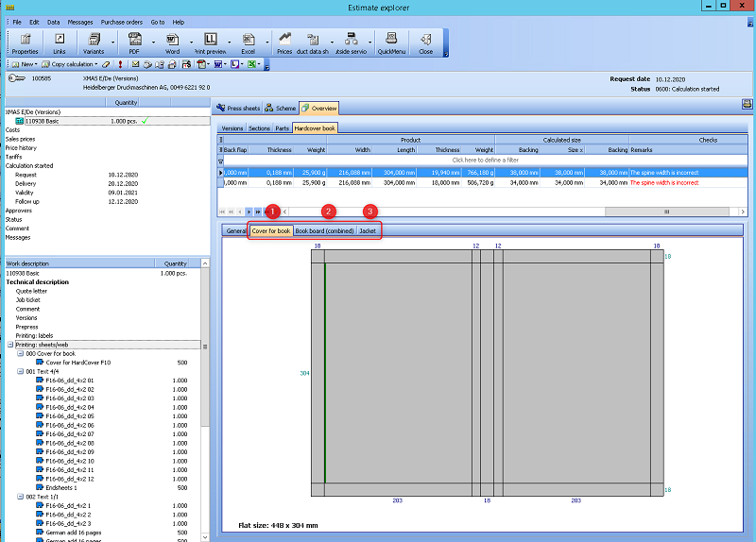The height and width of the screenshot is (542, 756).
Task: Open the large Word button's dropdown arrow
Action: 191,42
